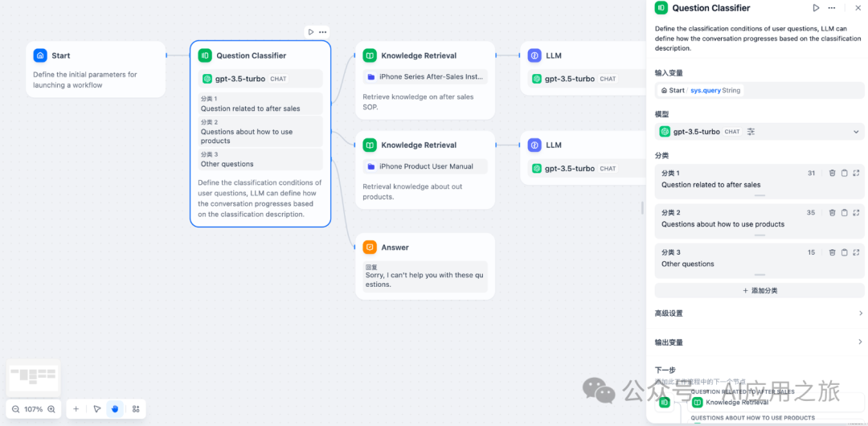Select the pointer mode tool

click(x=96, y=409)
